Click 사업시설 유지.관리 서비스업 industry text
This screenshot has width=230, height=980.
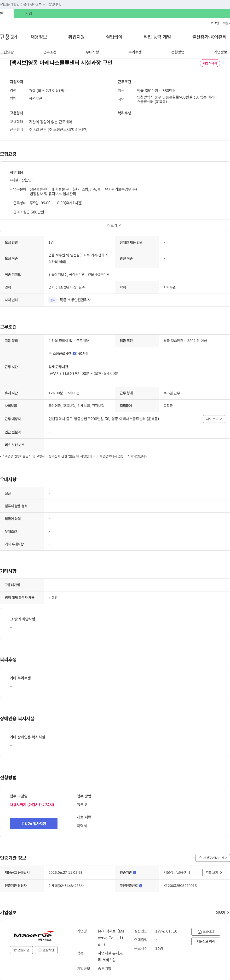click(111, 956)
